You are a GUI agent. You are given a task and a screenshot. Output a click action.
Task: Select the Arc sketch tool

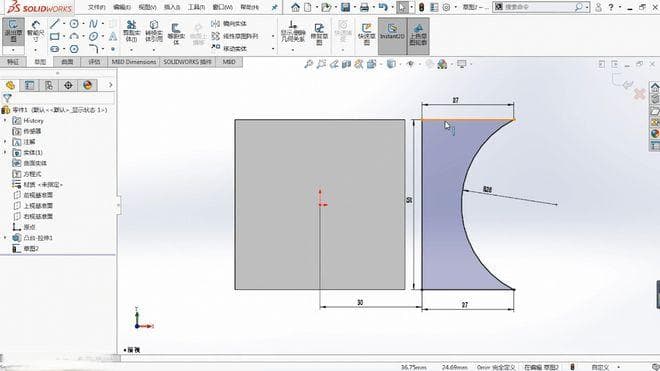(x=74, y=37)
